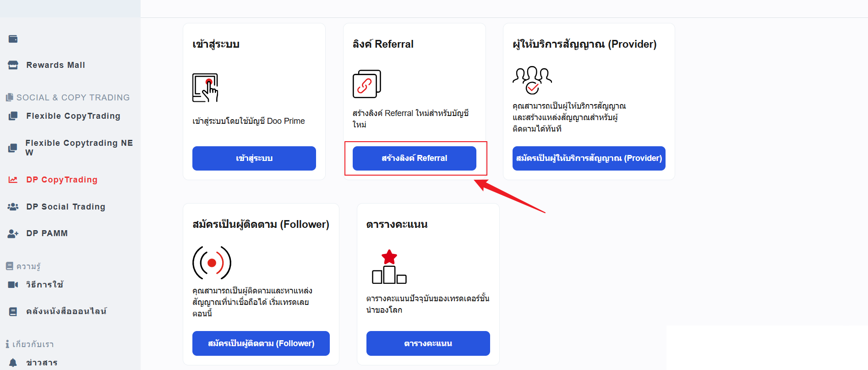Click the chart icon beside DP CopyTrading
The image size is (868, 370).
[x=13, y=180]
